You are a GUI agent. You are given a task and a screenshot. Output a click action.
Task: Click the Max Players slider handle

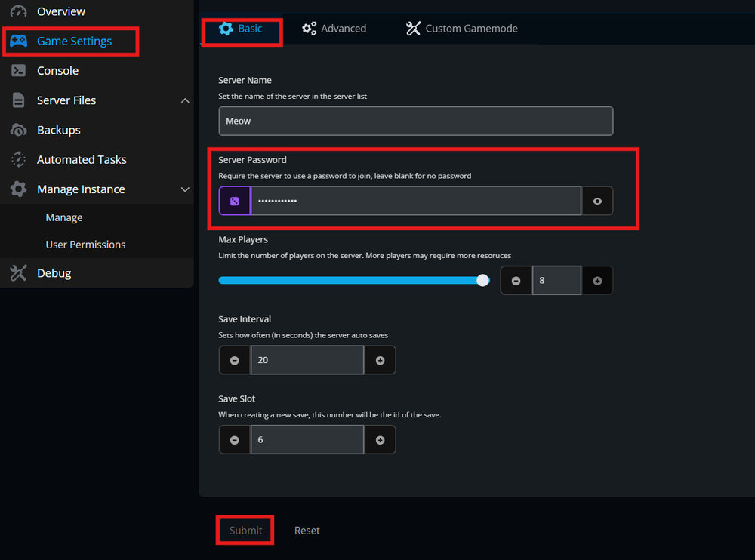(x=482, y=280)
